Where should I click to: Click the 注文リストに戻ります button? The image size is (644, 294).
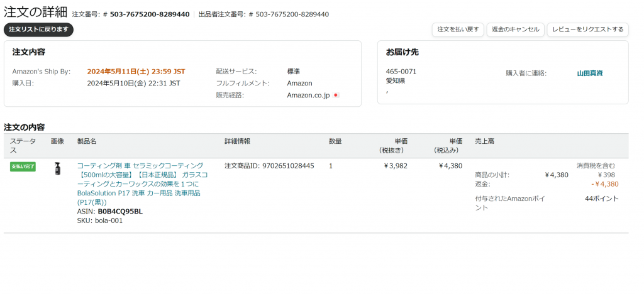(x=38, y=30)
